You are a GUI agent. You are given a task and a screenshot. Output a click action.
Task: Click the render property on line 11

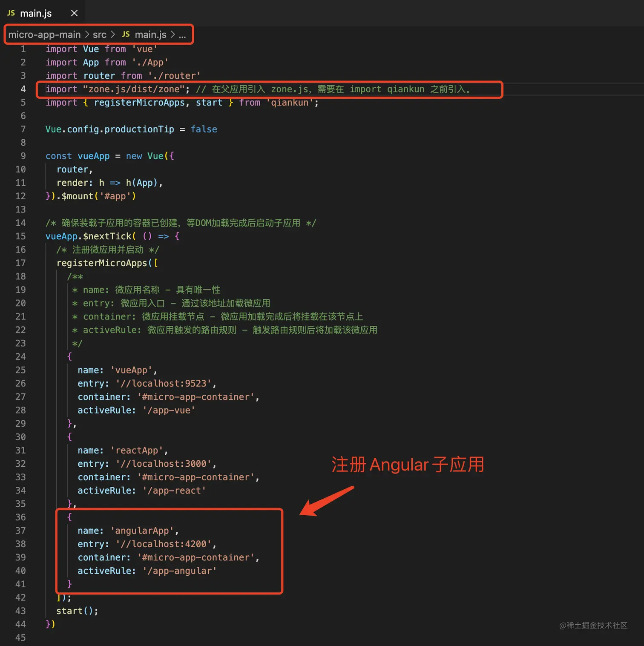point(72,183)
